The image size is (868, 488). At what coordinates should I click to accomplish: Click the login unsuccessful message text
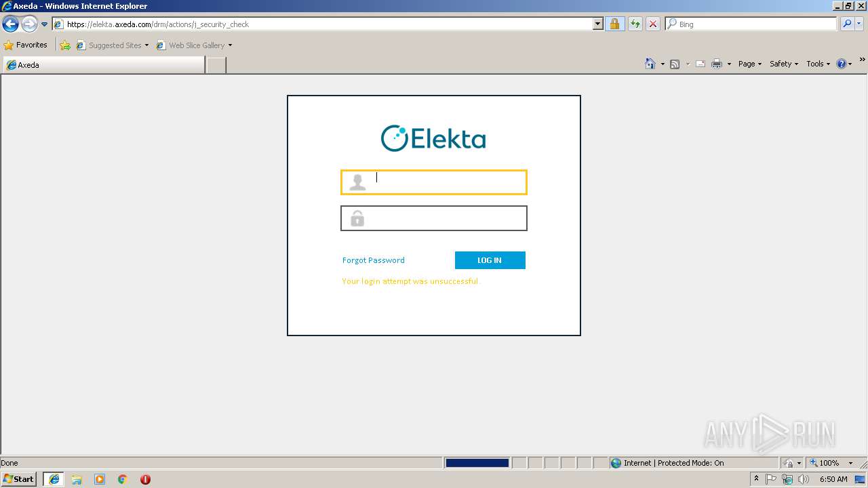(x=410, y=281)
